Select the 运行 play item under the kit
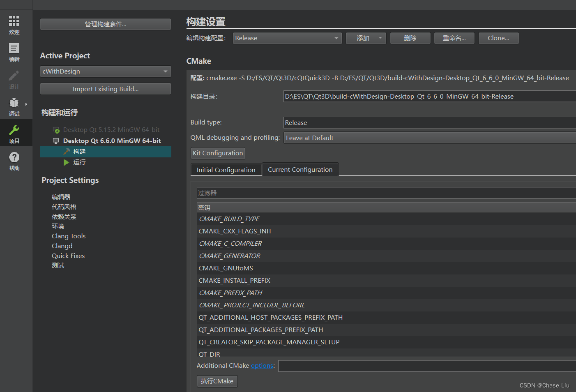Image resolution: width=576 pixels, height=392 pixels. [x=79, y=162]
